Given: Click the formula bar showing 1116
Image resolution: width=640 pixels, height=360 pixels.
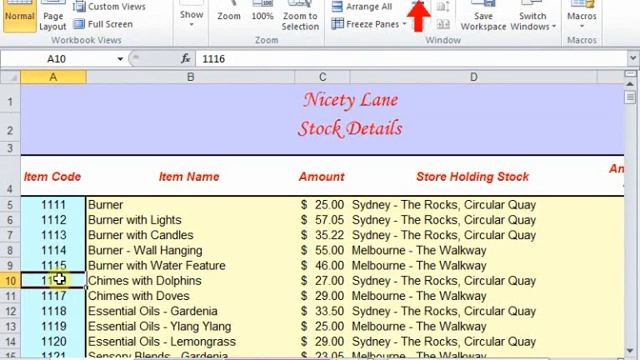Looking at the screenshot, I should click(x=411, y=59).
